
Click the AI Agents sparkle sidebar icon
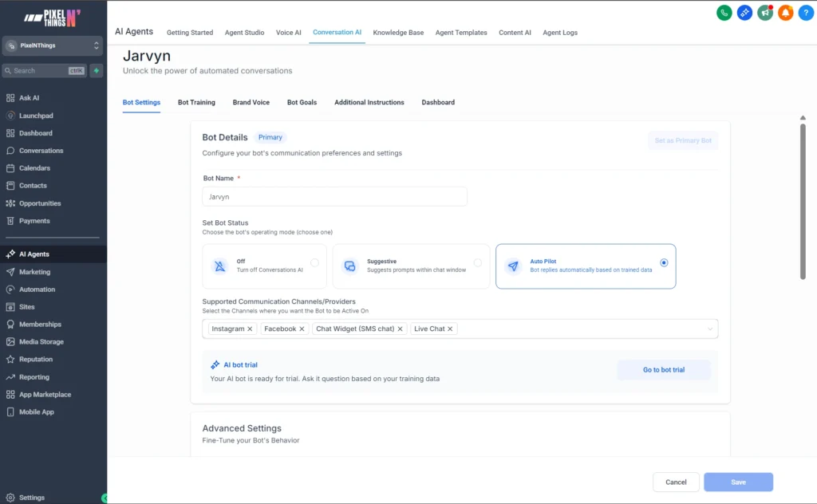10,254
